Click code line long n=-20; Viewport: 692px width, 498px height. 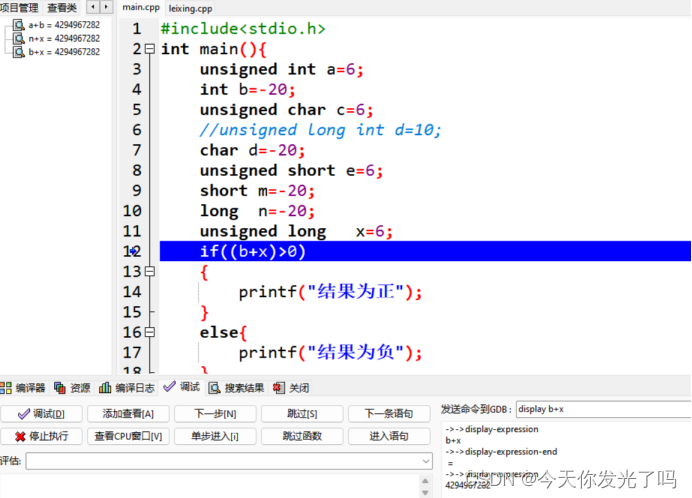[257, 211]
